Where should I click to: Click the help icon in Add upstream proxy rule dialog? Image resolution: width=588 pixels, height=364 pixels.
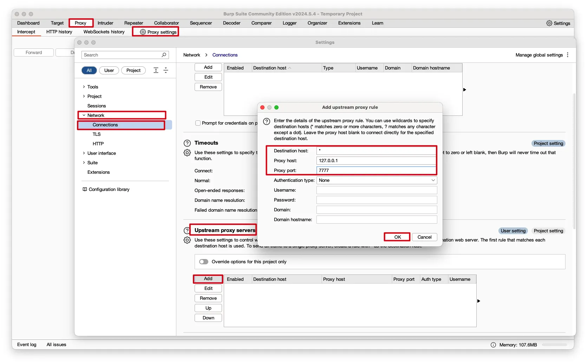coord(267,121)
